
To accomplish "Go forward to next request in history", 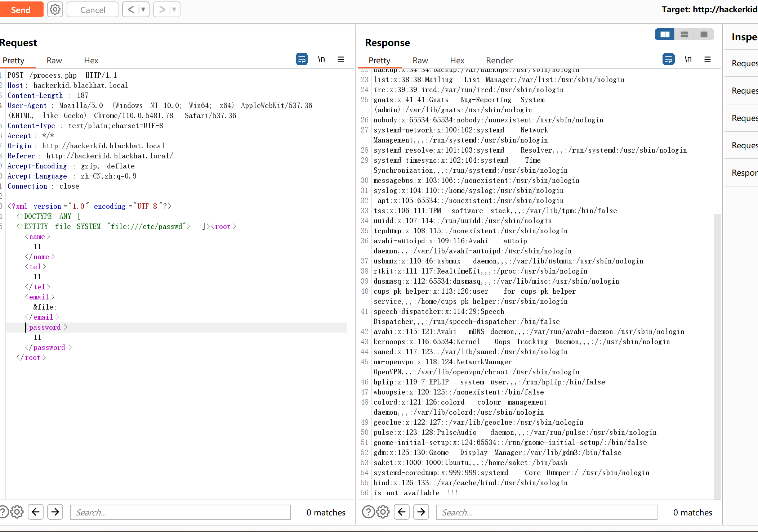I will point(162,10).
